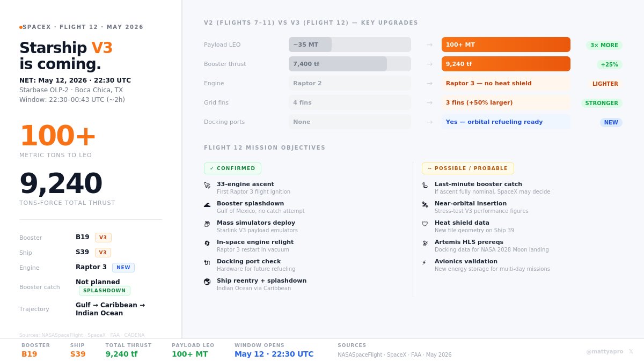Click the rocket icon beside 33-engine ascent
Viewport: 644px width, 362px height.
pos(207,185)
